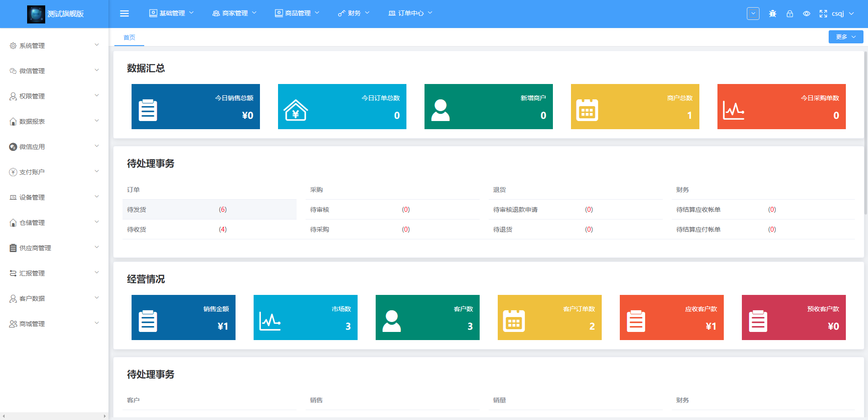
Task: Open the 财务 top navigation menu
Action: (x=354, y=13)
